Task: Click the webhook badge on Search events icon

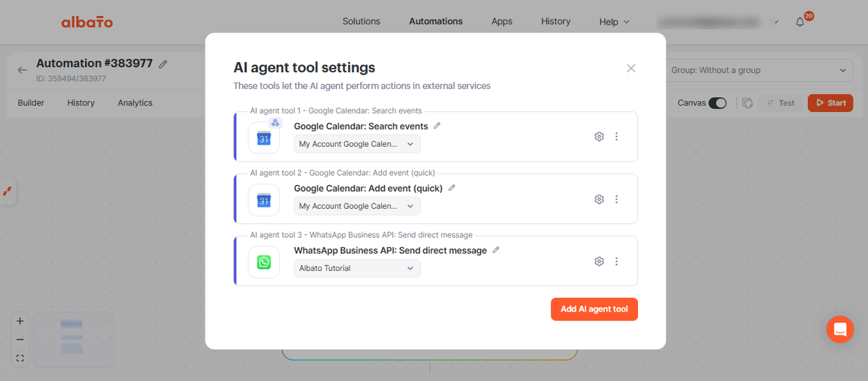Action: 276,123
